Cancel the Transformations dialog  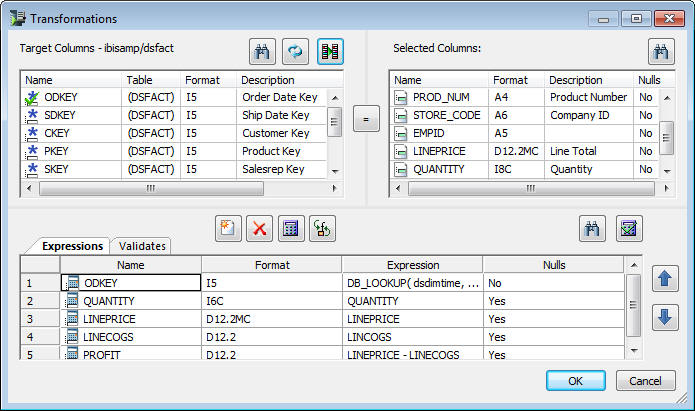(x=645, y=381)
